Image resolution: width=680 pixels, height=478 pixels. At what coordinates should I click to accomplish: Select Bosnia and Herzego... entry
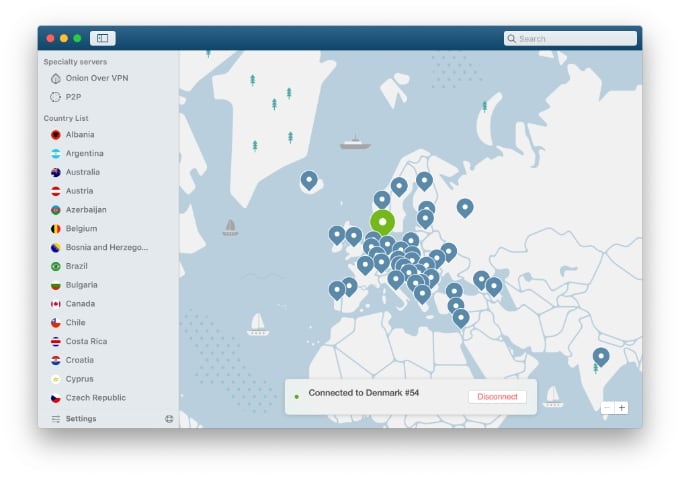107,247
